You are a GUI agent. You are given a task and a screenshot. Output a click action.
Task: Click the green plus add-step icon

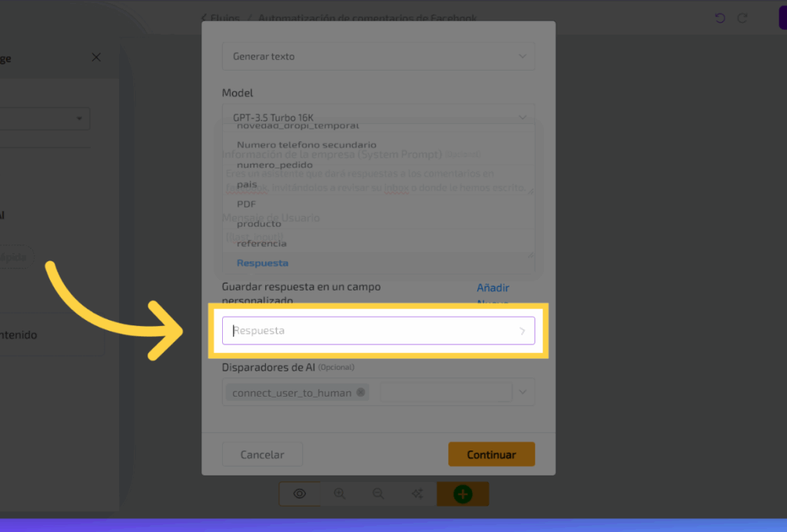pos(463,494)
